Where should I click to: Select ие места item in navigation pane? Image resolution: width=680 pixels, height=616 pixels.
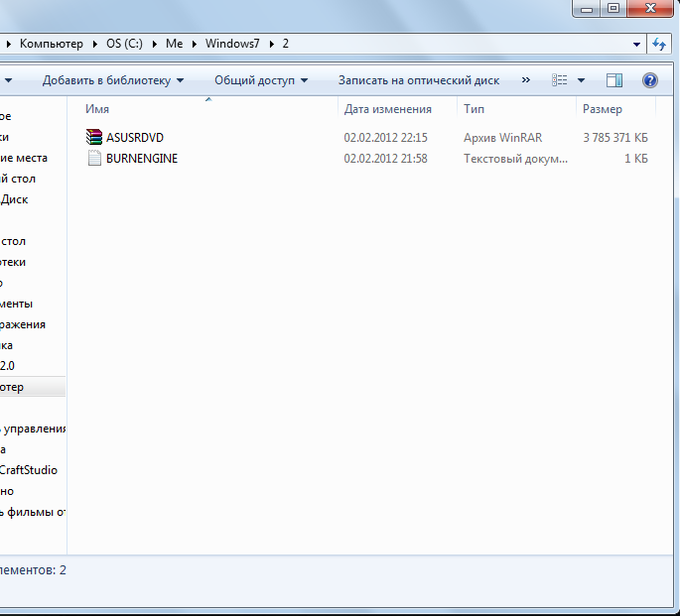point(24,158)
